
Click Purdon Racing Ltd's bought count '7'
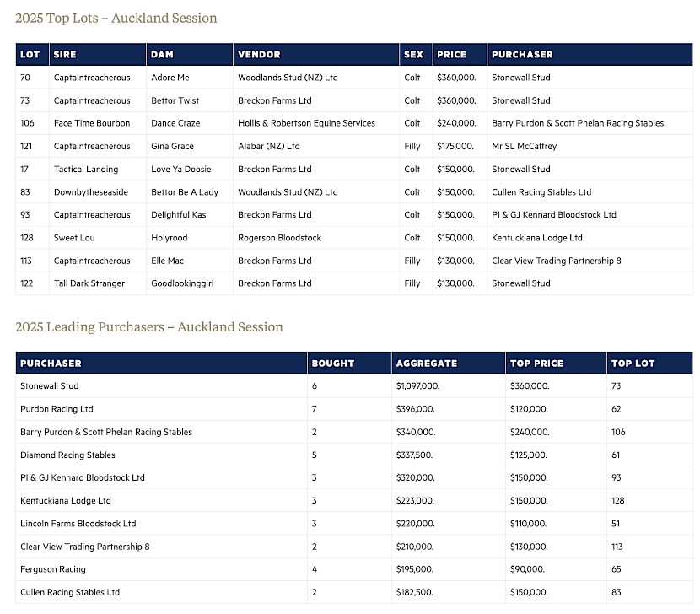(x=315, y=409)
